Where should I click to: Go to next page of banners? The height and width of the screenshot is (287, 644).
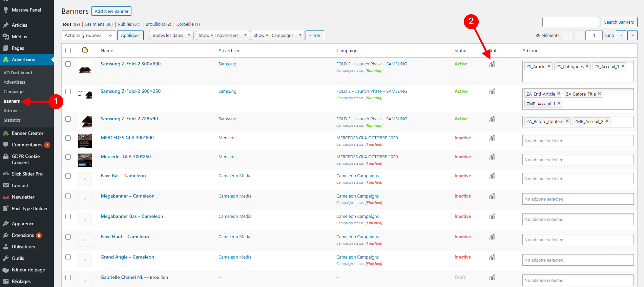tap(621, 35)
